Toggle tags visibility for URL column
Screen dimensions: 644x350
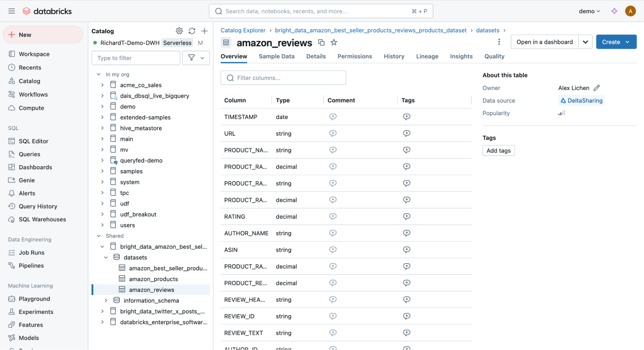406,133
